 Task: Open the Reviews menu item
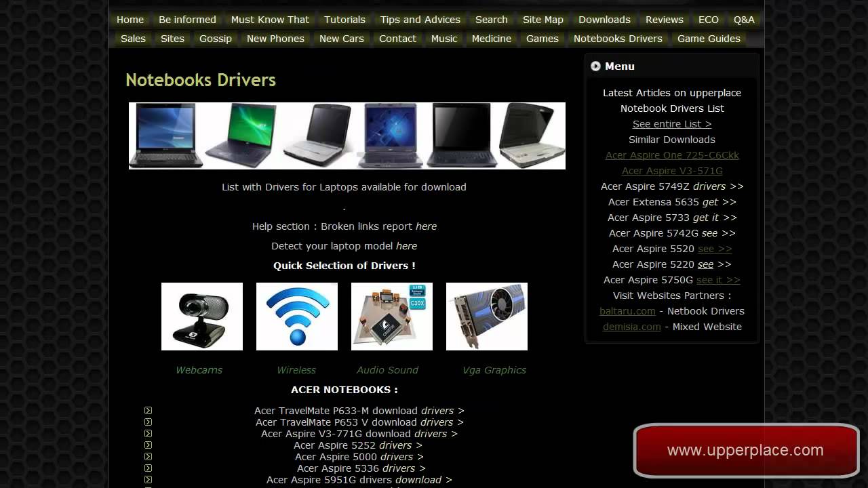coord(665,20)
